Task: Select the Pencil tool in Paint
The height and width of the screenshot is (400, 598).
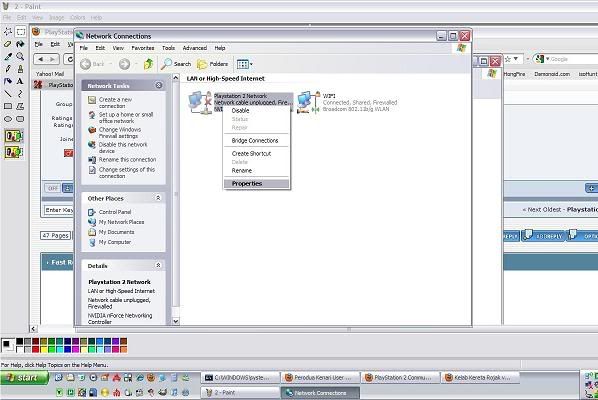Action: tap(8, 69)
